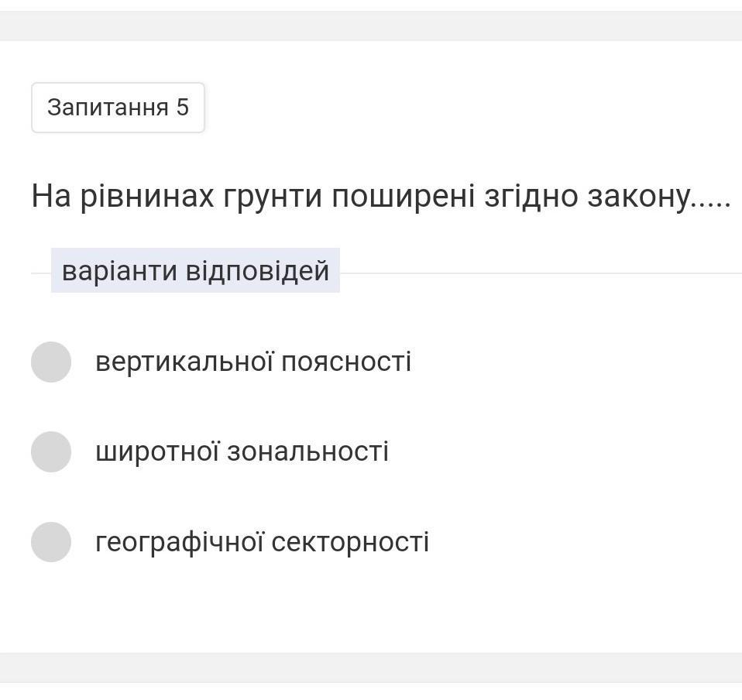Click the "широтної зональності" answer label

pos(242,451)
